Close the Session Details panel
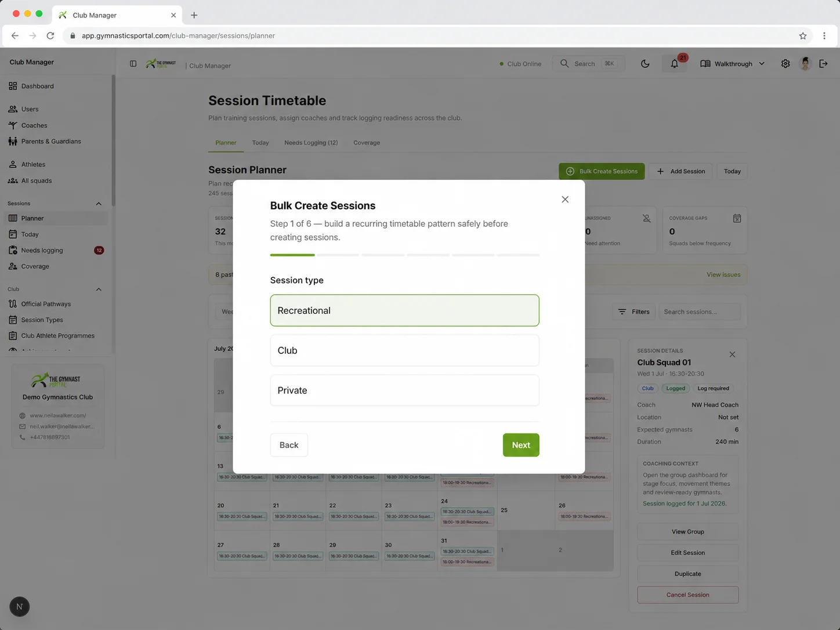Viewport: 840px width, 630px height. (x=732, y=354)
